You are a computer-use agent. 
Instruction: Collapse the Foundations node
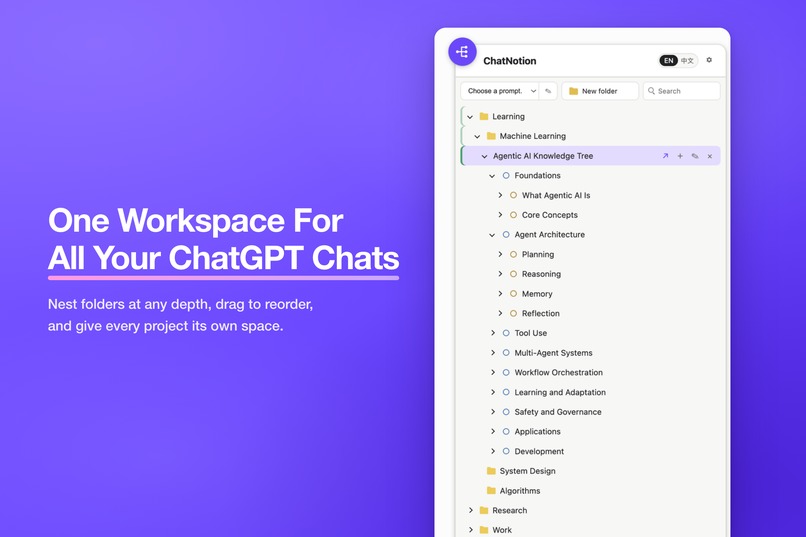pyautogui.click(x=492, y=176)
